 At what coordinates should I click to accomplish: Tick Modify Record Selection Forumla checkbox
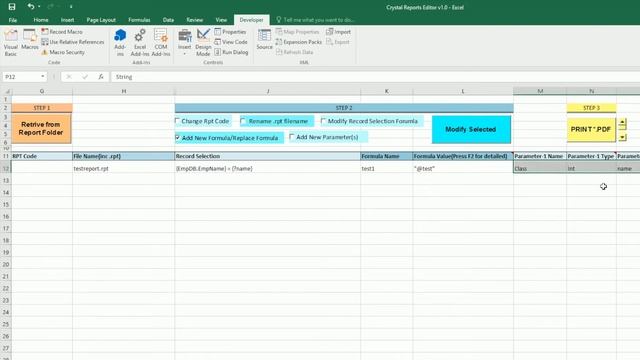pyautogui.click(x=323, y=121)
